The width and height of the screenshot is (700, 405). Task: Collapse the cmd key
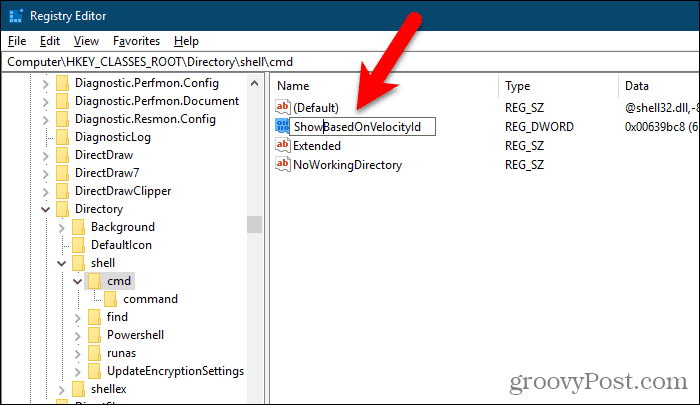tap(78, 281)
